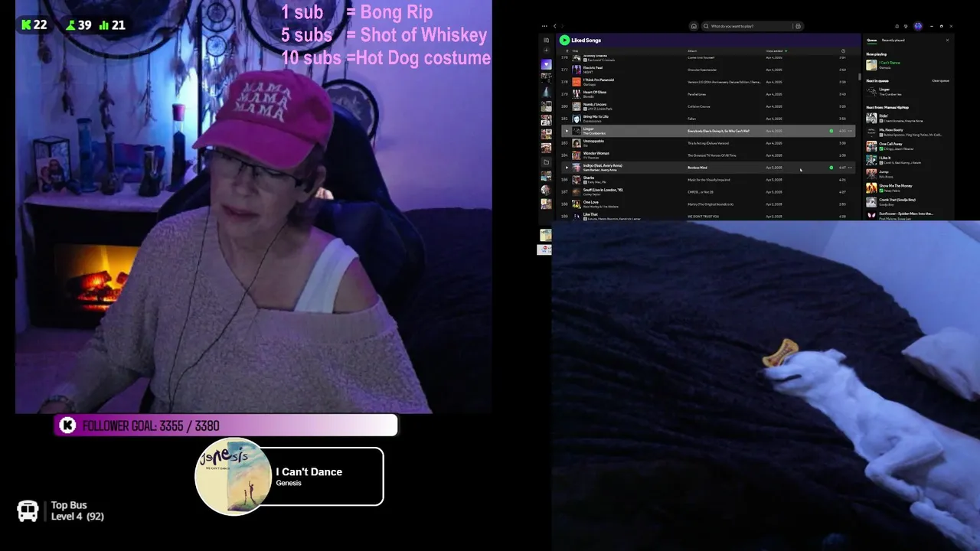
Task: Select Show Me The Money in the queue
Action: pyautogui.click(x=908, y=188)
